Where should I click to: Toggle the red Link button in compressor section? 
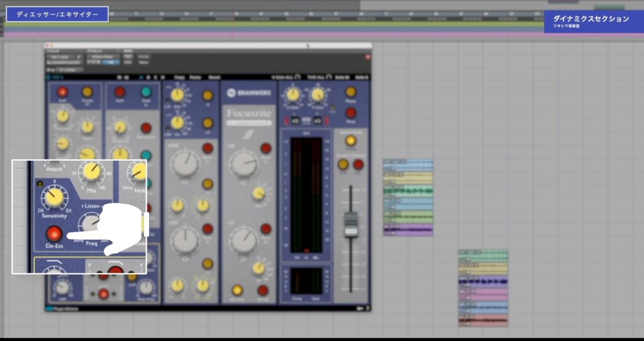(62, 92)
